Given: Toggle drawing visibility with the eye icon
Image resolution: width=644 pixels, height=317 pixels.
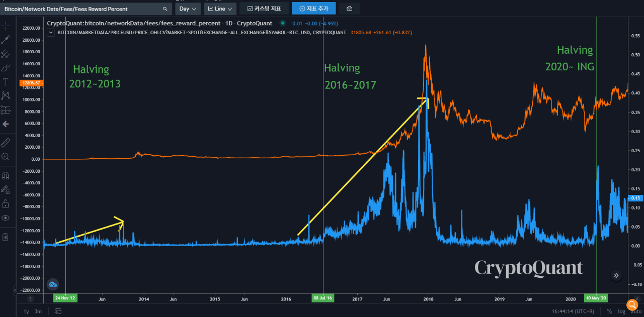Looking at the screenshot, I should coord(7,218).
